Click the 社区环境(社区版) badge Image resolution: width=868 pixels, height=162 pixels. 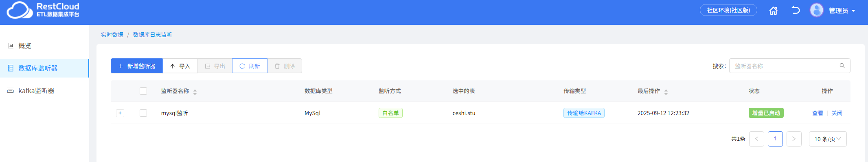coord(728,10)
